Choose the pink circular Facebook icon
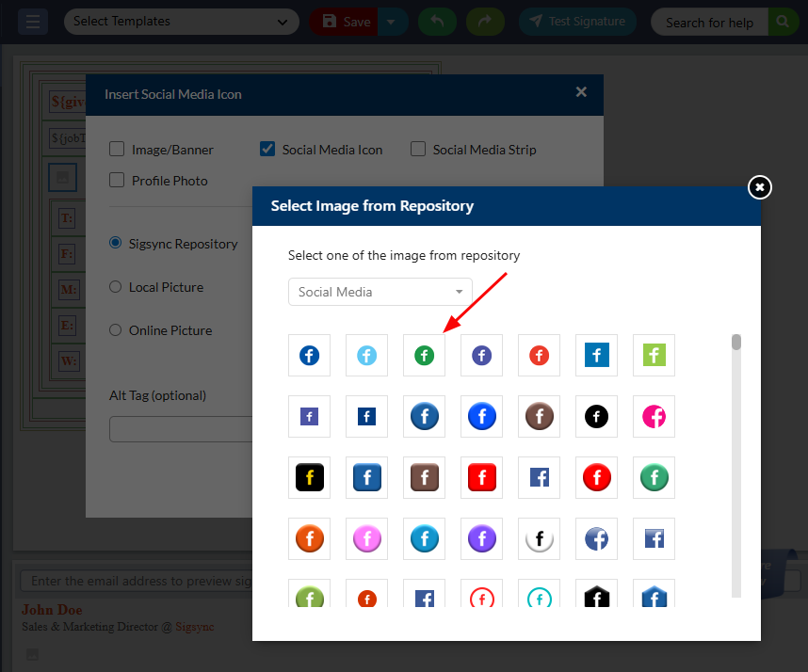 pos(654,416)
